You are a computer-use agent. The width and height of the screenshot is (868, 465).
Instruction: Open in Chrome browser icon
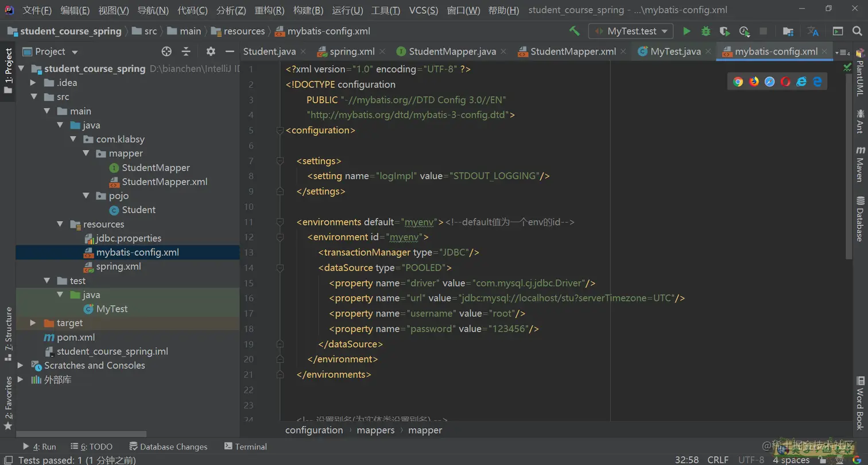coord(738,82)
